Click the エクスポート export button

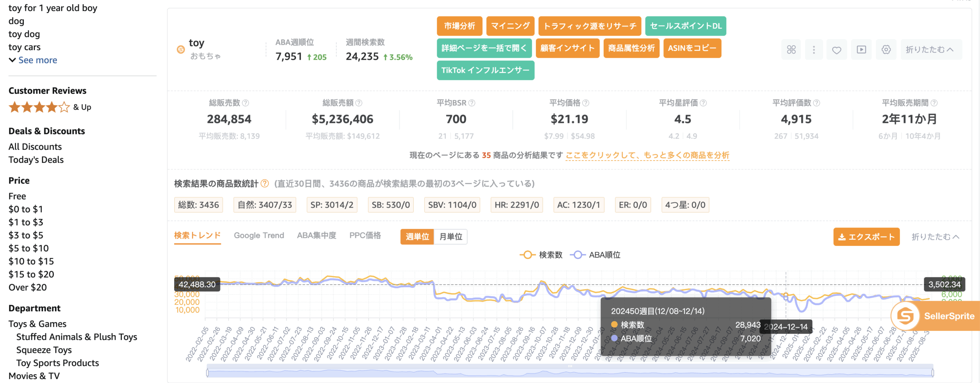[866, 237]
